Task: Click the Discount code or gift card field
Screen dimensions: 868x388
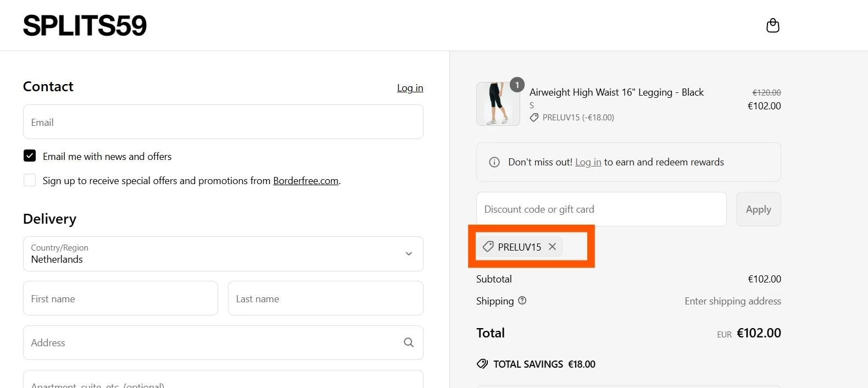Action: 602,209
